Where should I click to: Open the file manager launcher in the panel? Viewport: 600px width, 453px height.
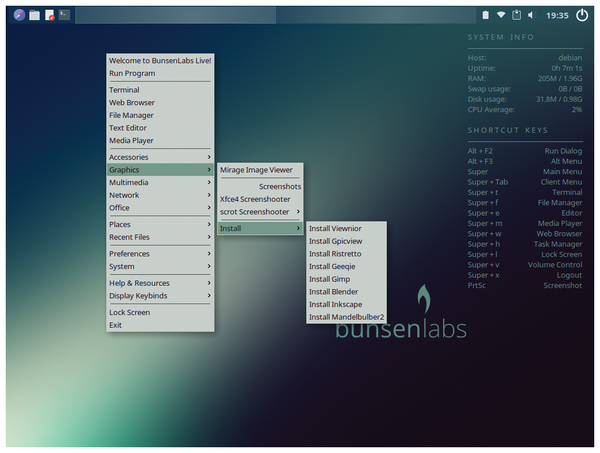[34, 15]
